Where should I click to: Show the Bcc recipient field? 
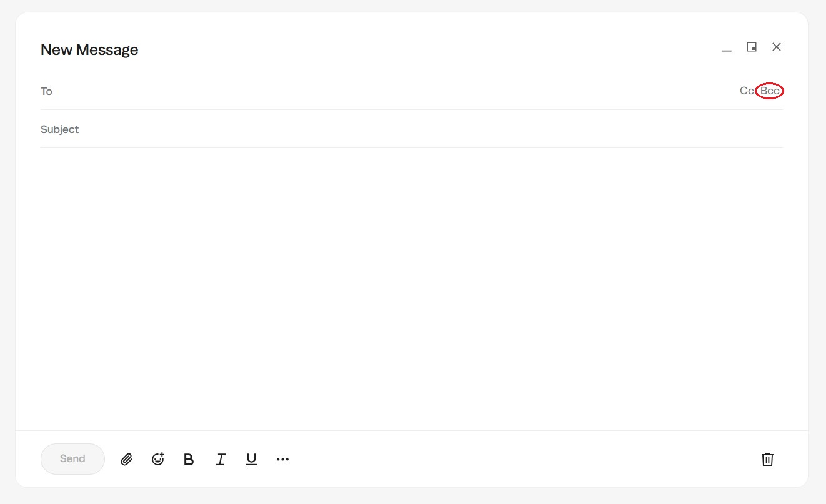pyautogui.click(x=770, y=91)
